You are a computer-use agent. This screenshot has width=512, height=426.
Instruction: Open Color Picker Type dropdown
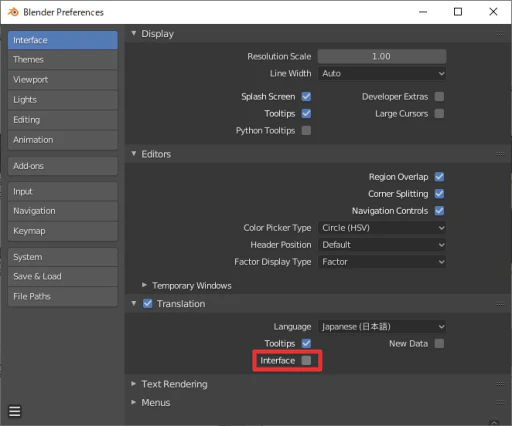[x=382, y=228]
